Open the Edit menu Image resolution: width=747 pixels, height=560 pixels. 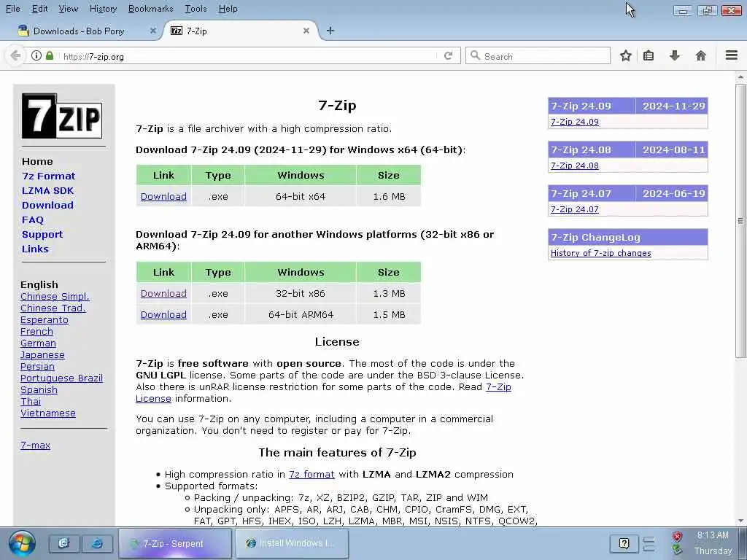tap(39, 9)
